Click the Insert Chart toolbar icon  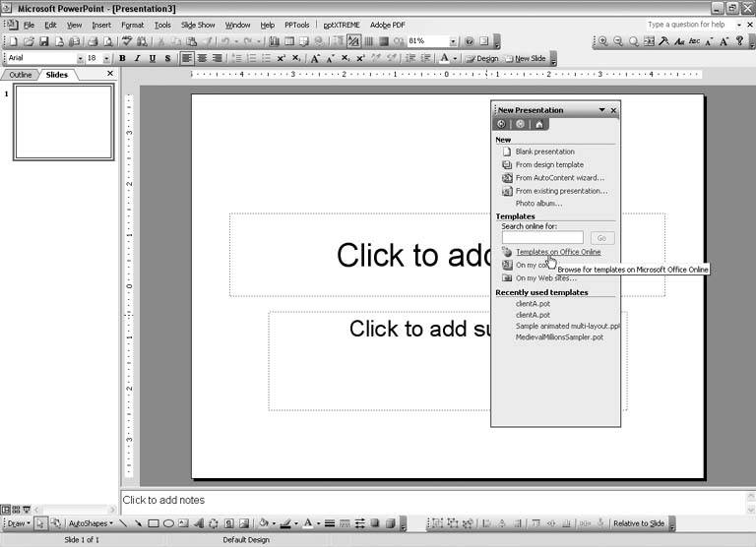[x=274, y=41]
